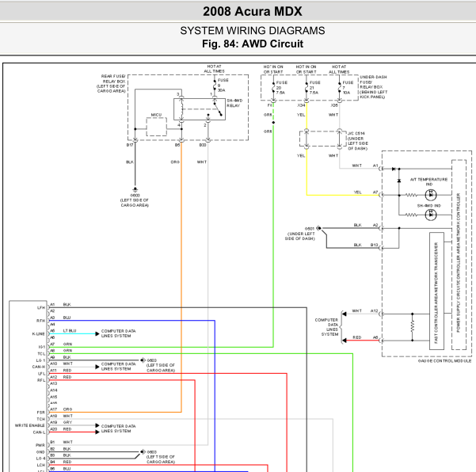476x472 pixels.
Task: Select the "FUSE 7 10A" label
Action: (x=348, y=87)
